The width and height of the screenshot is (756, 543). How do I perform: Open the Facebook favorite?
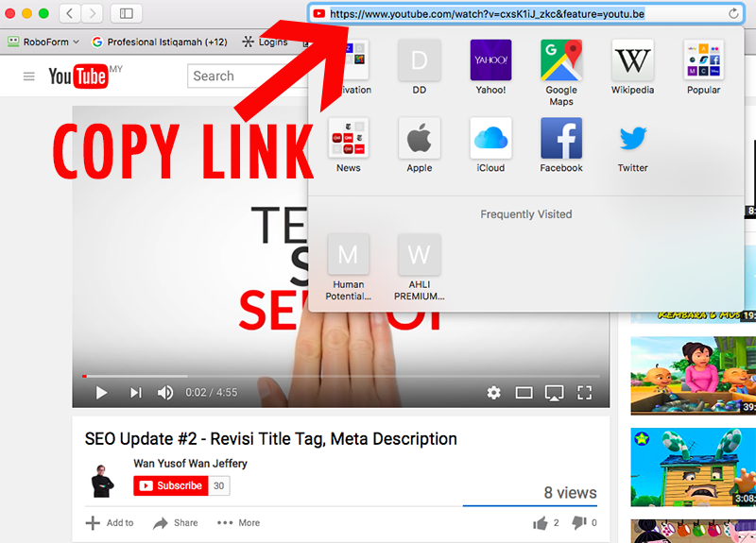click(561, 145)
